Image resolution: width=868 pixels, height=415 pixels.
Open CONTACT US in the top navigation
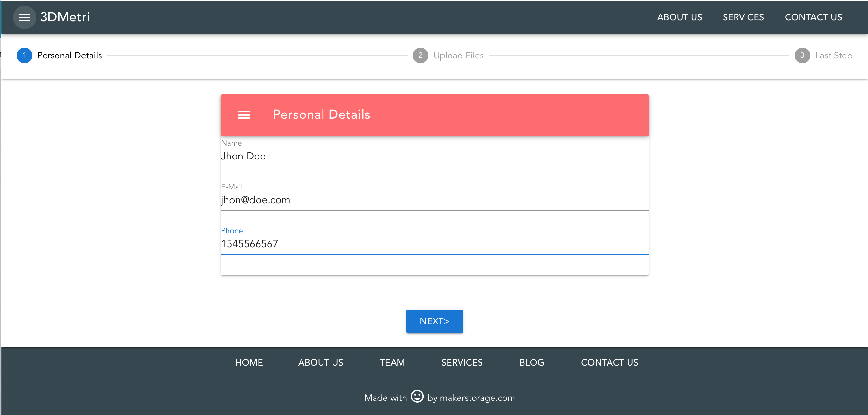(x=813, y=17)
